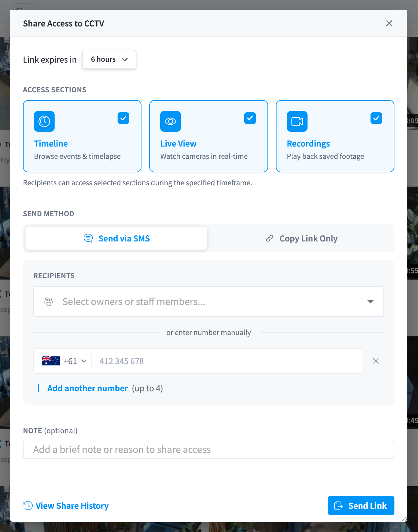The image size is (418, 532).
Task: Click the Play back saved footage description
Action: [325, 156]
